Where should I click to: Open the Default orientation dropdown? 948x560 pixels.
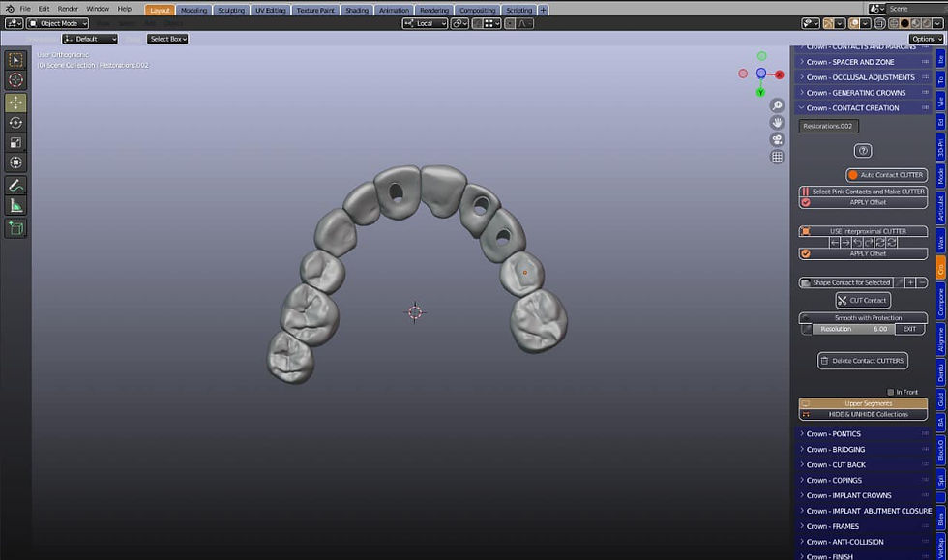click(x=90, y=39)
